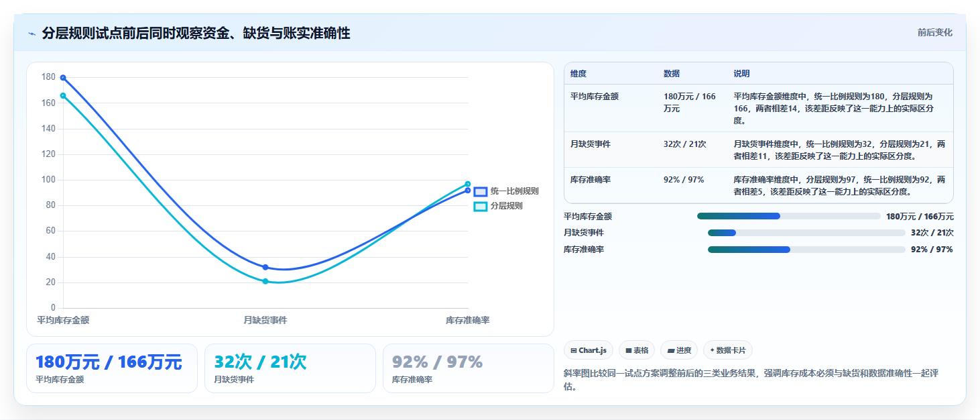Screen dimensions: 980x420
Task: Click the 平均库存金额 progress bar
Action: [x=788, y=216]
